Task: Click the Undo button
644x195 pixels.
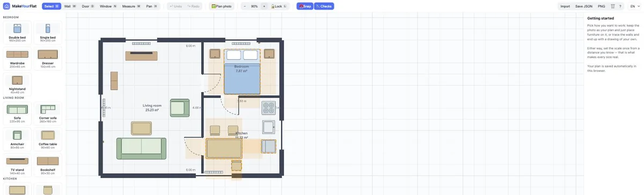Action: pos(175,6)
